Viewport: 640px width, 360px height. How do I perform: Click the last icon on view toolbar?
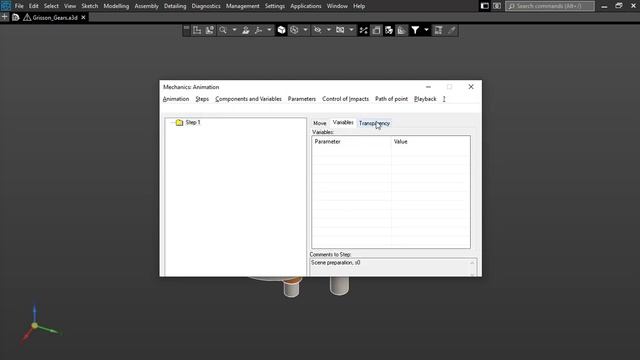[451, 30]
